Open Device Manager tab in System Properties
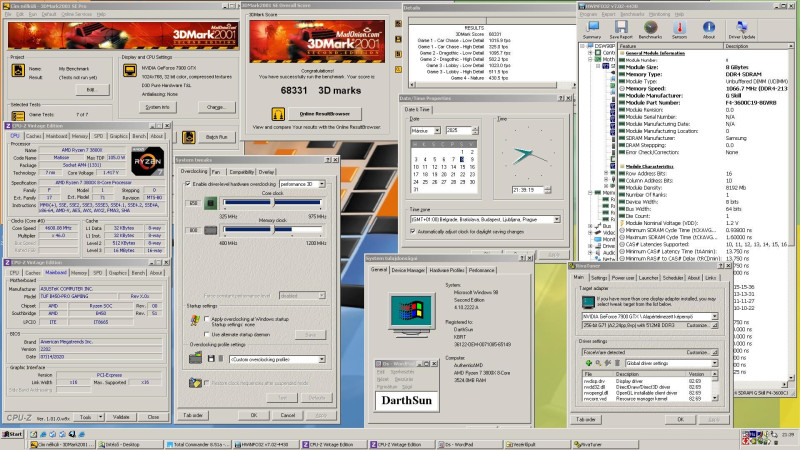The width and height of the screenshot is (800, 450). pos(408,270)
